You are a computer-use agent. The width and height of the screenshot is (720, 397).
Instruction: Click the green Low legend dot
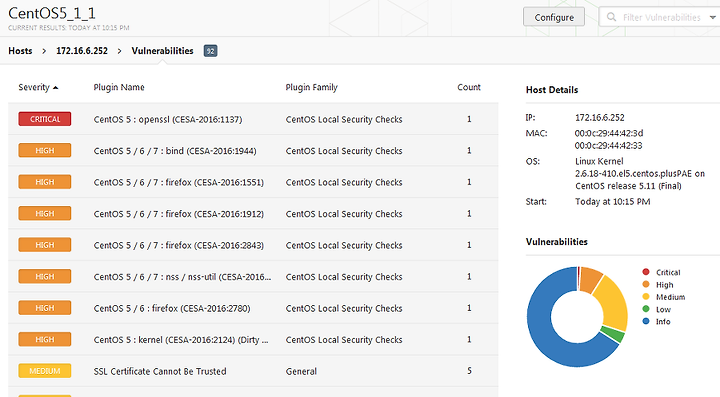pyautogui.click(x=646, y=309)
